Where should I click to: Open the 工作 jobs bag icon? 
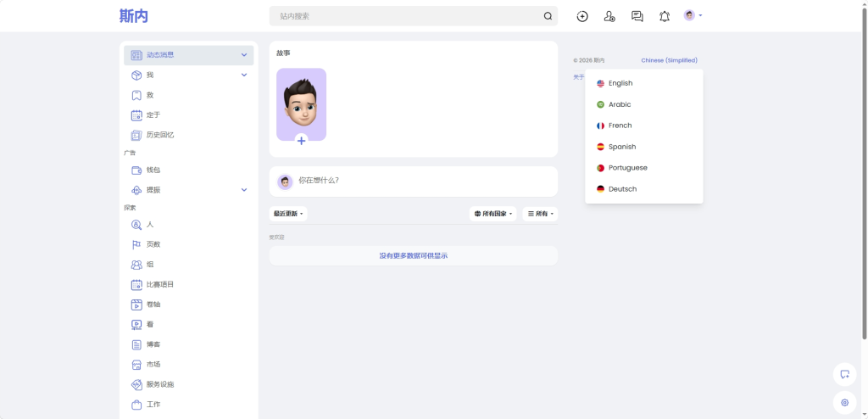[x=136, y=404]
